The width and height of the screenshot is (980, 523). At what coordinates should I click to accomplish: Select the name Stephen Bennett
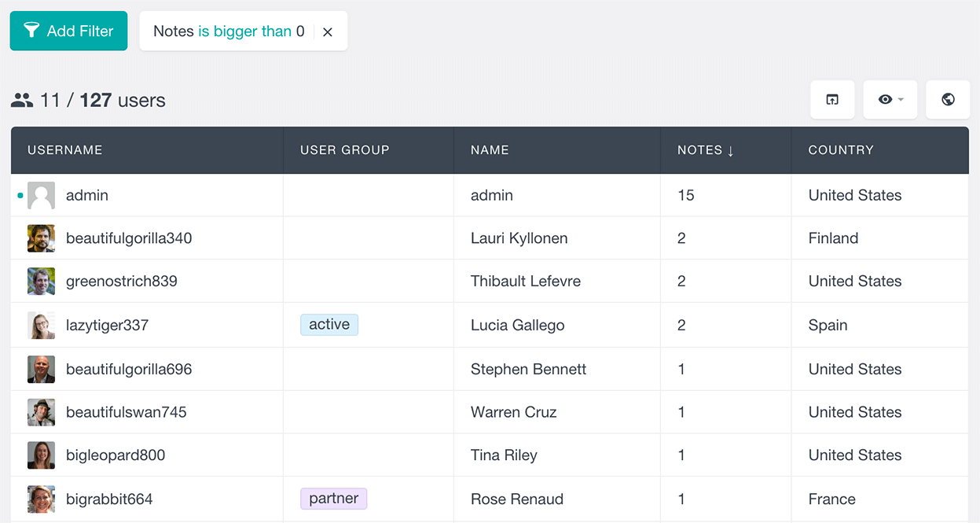(528, 369)
